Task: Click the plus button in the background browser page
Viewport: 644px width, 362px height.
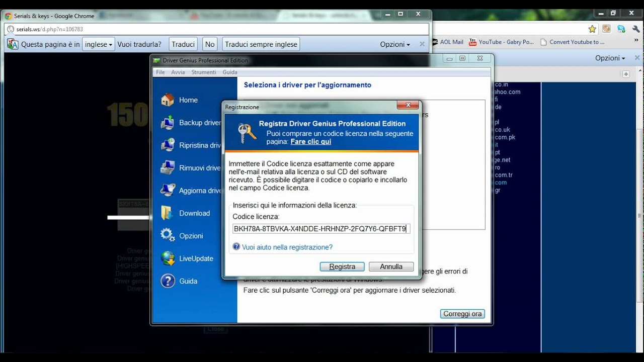Action: click(x=626, y=74)
